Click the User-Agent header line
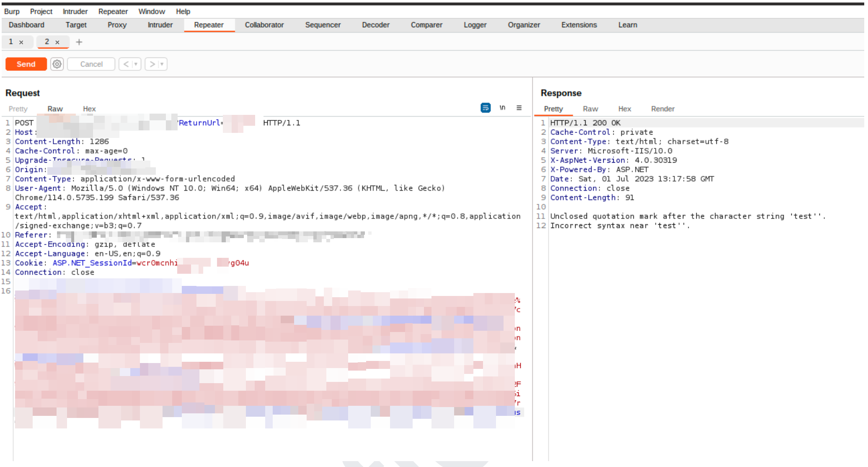Image resolution: width=868 pixels, height=467 pixels. 230,192
